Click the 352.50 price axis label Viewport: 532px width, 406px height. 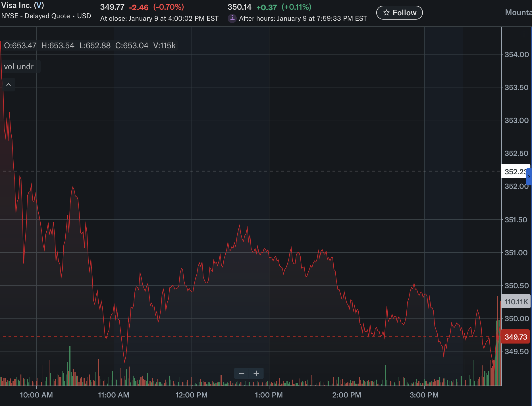point(517,153)
